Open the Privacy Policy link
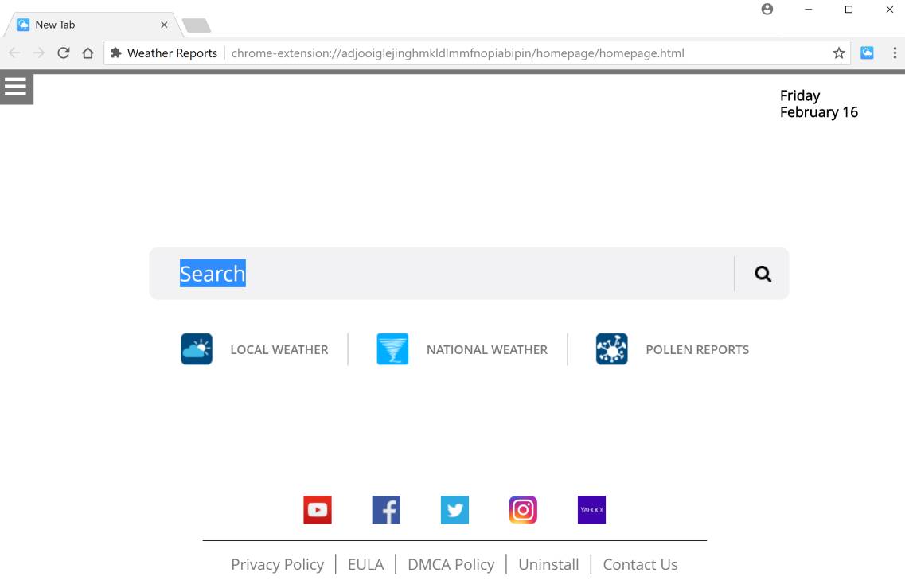Viewport: 905px width, 588px height. 277,563
